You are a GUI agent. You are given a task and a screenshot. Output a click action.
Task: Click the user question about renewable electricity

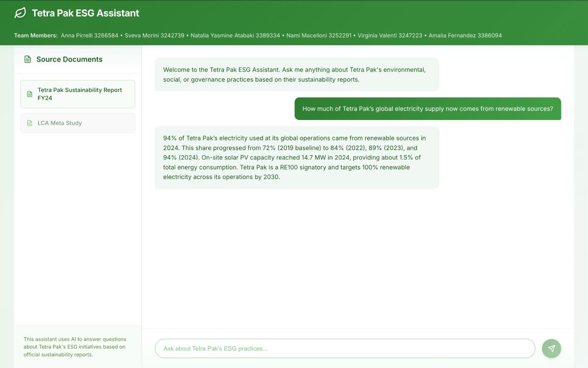428,109
